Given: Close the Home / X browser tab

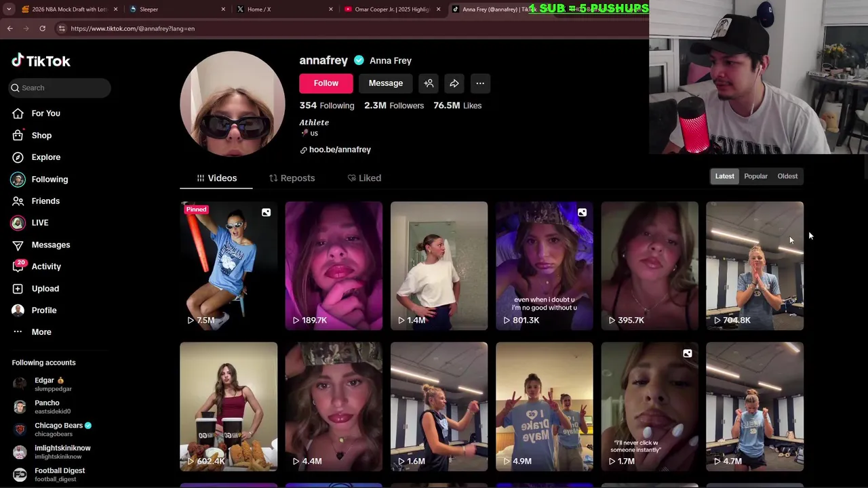Looking at the screenshot, I should tap(331, 9).
